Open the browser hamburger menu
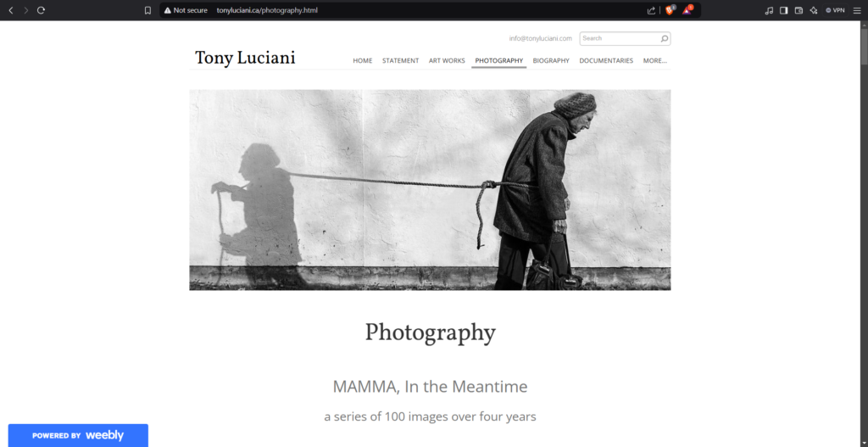The height and width of the screenshot is (447, 868). pos(857,10)
